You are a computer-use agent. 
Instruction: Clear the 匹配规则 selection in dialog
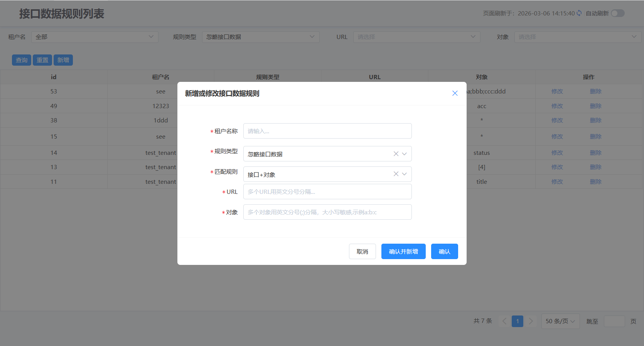point(396,174)
